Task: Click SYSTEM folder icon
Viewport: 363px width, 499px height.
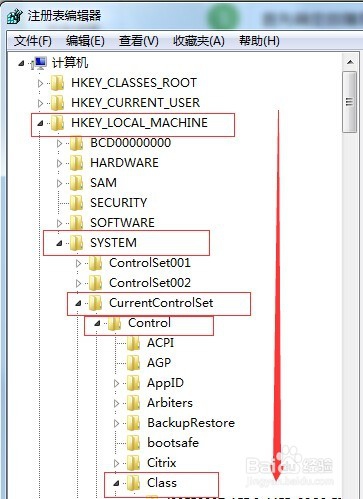Action: tap(77, 243)
